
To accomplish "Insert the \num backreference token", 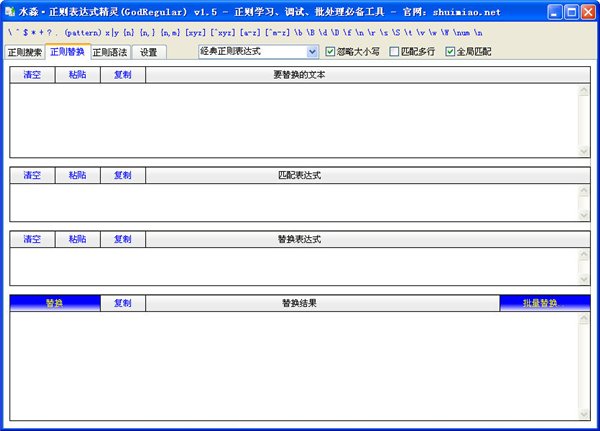I will [x=461, y=33].
